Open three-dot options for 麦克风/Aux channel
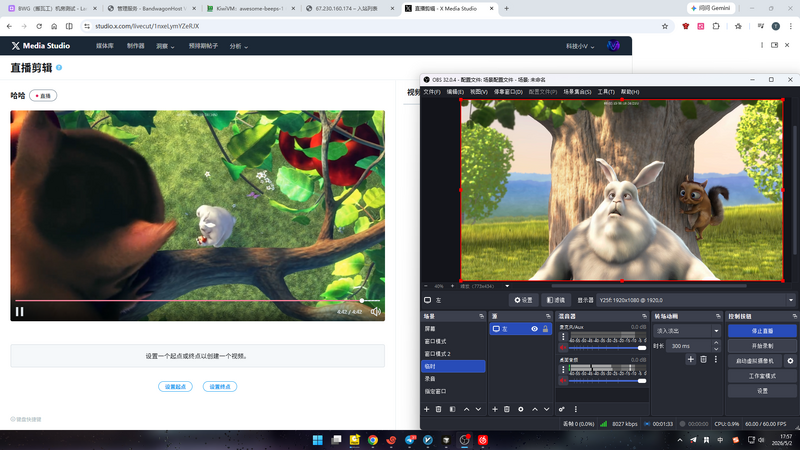800x450 pixels. tap(563, 337)
